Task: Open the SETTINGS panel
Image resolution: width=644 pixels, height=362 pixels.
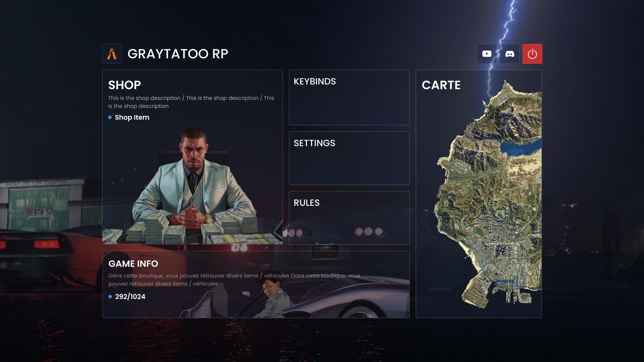Action: click(349, 158)
